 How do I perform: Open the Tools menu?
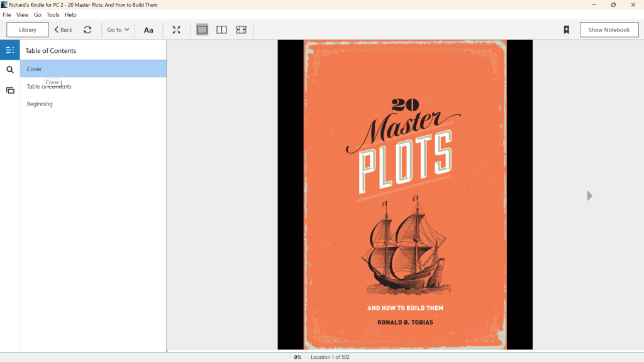[x=53, y=14]
